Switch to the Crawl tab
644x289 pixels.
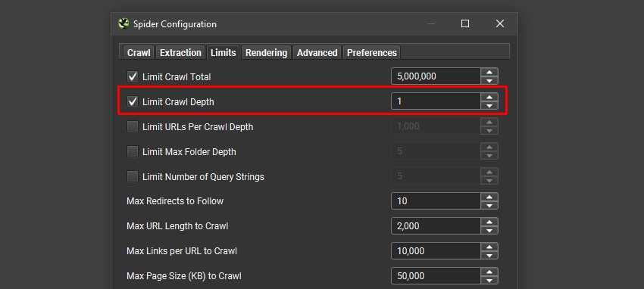139,53
